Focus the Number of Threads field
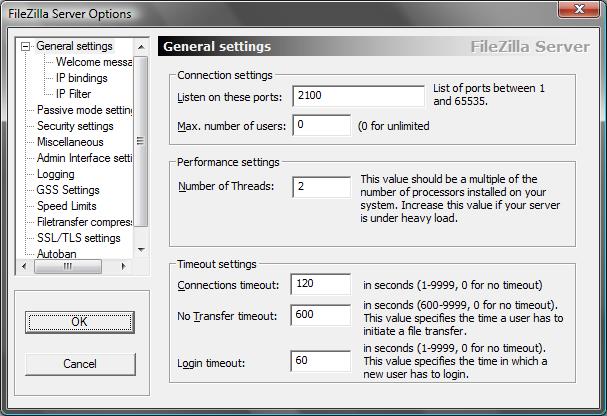607x416 pixels. tap(321, 187)
